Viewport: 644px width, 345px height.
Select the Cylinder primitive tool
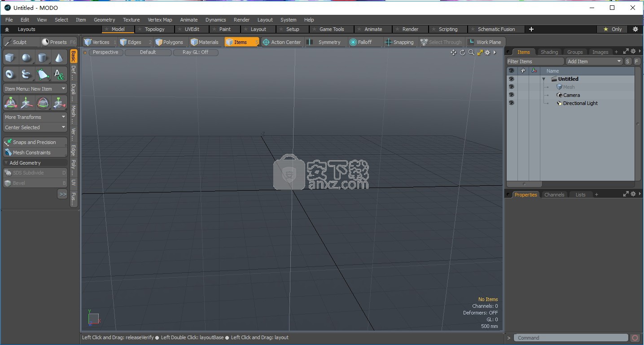click(43, 58)
